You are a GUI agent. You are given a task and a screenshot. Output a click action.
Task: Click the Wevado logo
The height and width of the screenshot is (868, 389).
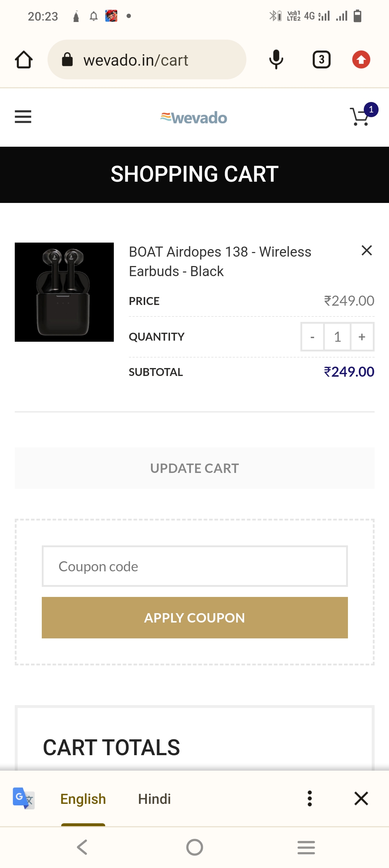click(x=194, y=118)
